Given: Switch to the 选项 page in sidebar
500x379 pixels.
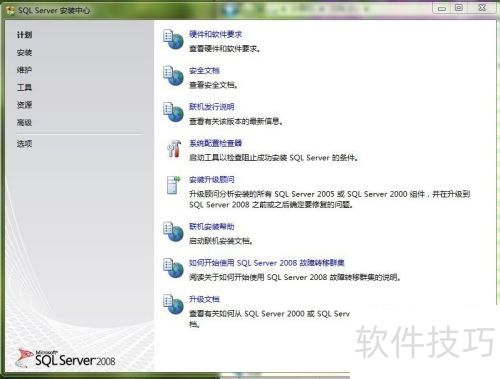Looking at the screenshot, I should tap(24, 144).
